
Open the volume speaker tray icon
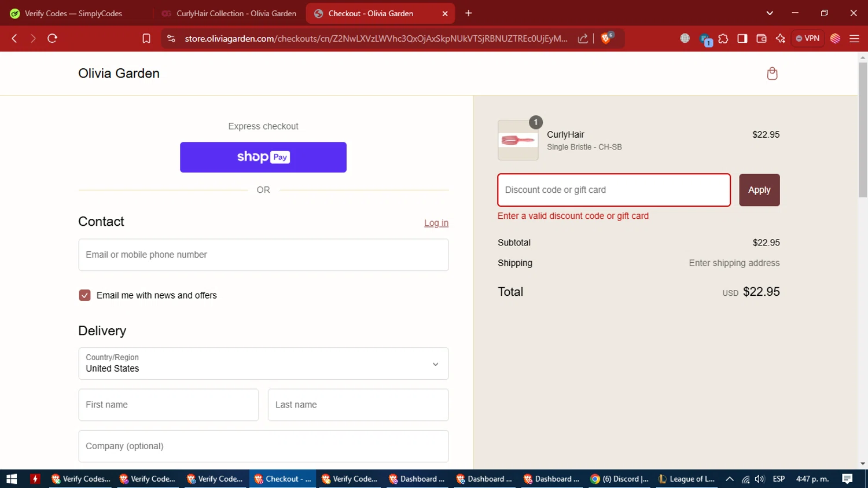click(760, 479)
